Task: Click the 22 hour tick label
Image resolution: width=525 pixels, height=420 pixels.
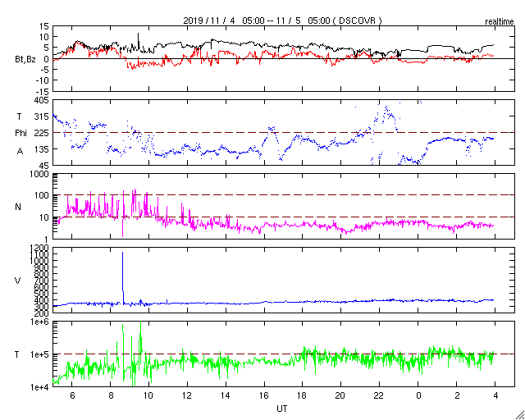Action: click(x=380, y=396)
